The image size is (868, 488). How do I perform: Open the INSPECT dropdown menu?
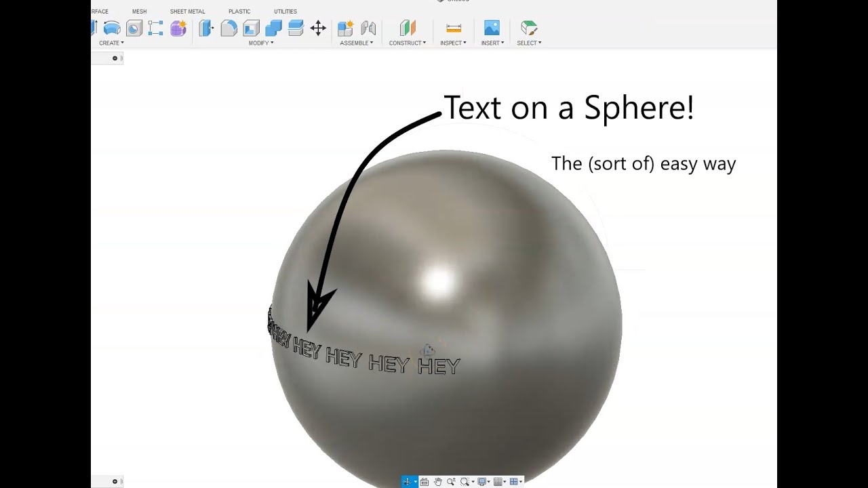453,43
